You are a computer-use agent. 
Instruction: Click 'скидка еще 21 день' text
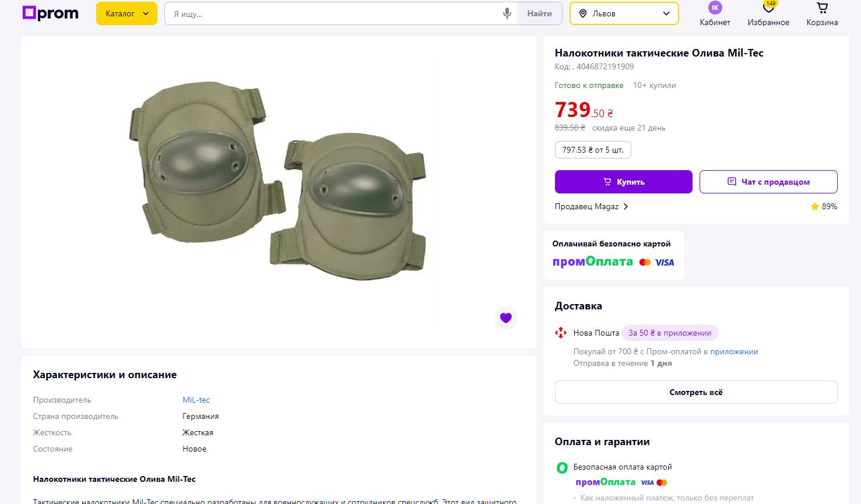(628, 128)
